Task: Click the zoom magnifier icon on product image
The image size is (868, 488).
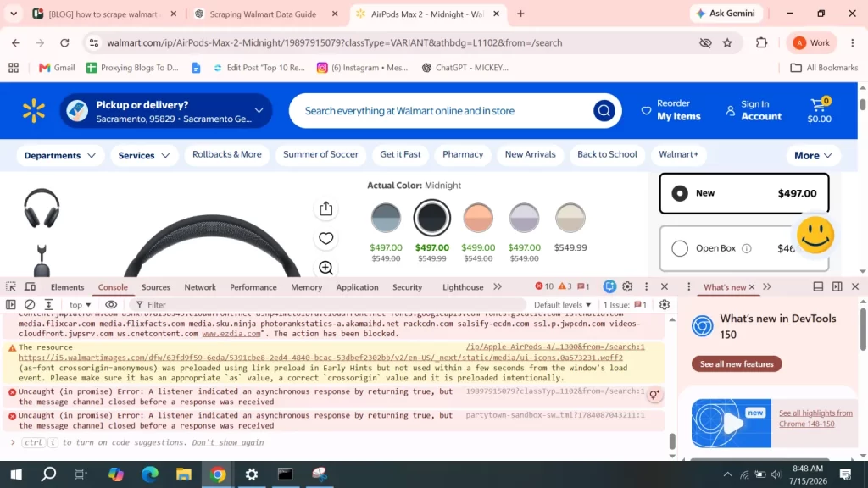Action: pyautogui.click(x=326, y=268)
